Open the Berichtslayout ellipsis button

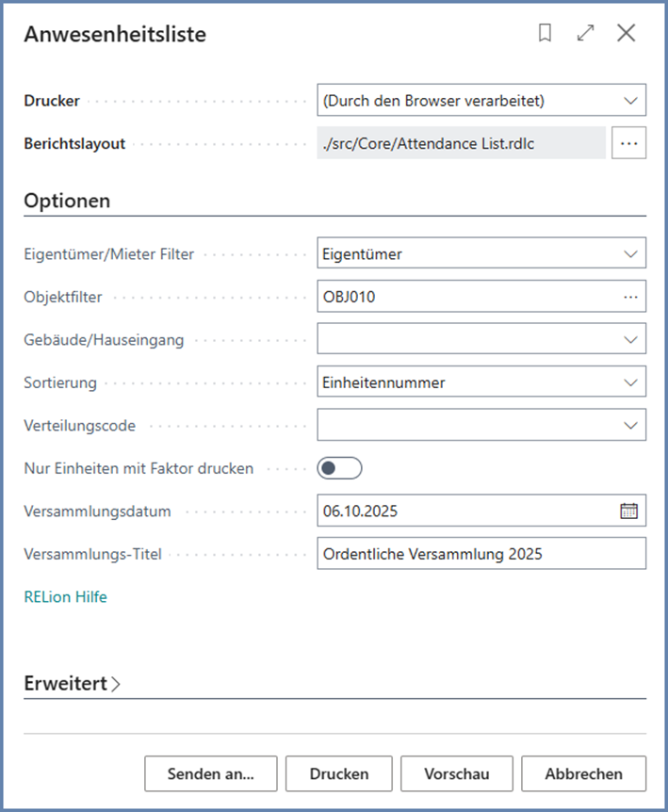coord(629,144)
